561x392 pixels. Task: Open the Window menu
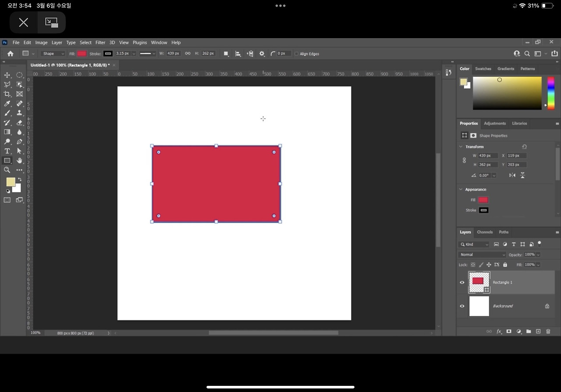click(x=159, y=43)
